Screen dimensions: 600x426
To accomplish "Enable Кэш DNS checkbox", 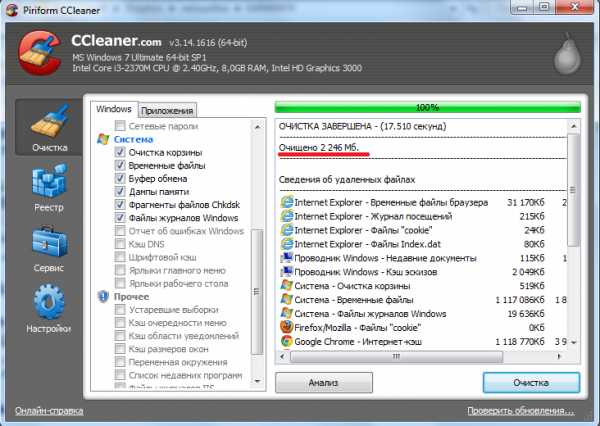I will point(120,243).
